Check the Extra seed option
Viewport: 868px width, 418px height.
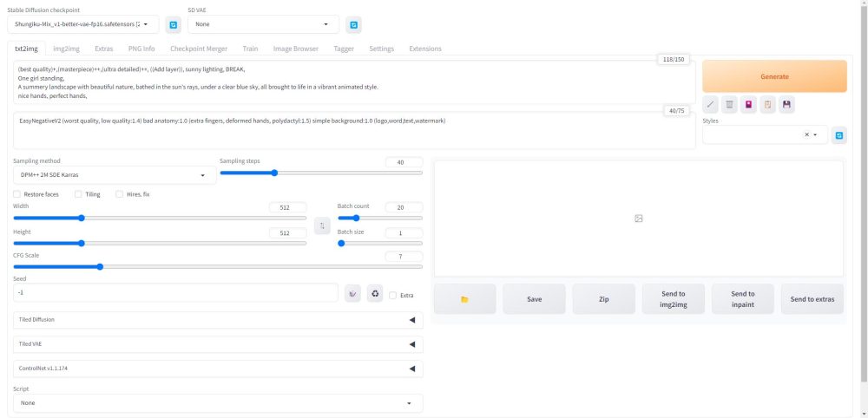tap(393, 295)
